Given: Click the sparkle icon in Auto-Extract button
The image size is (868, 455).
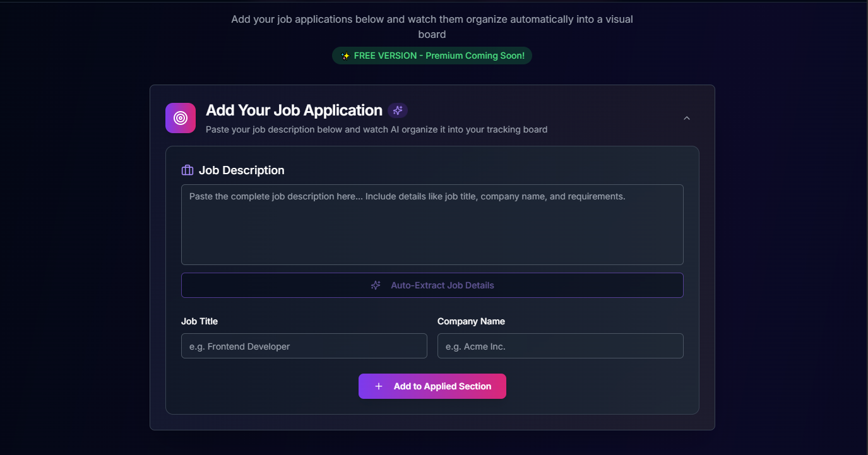Looking at the screenshot, I should point(376,285).
